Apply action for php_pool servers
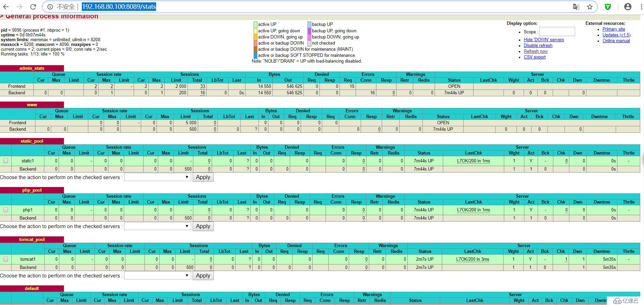This screenshot has height=305, width=644. [203, 226]
